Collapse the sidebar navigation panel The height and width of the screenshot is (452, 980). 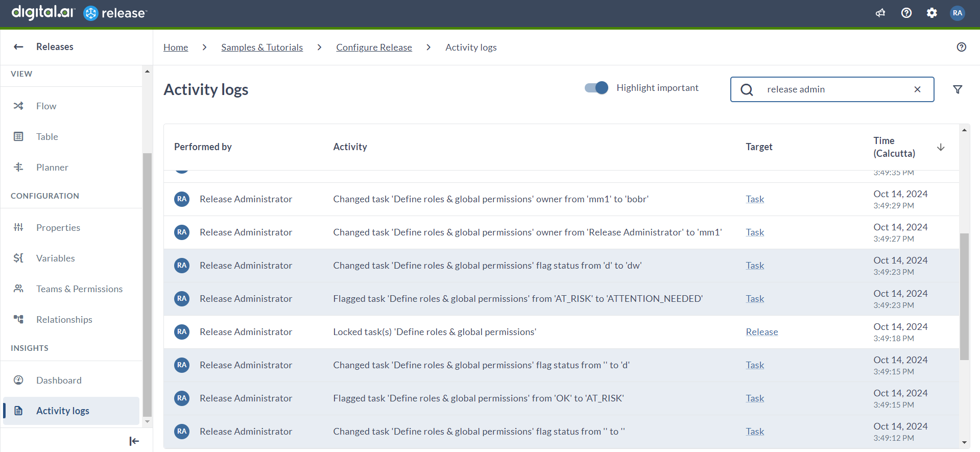(x=134, y=441)
